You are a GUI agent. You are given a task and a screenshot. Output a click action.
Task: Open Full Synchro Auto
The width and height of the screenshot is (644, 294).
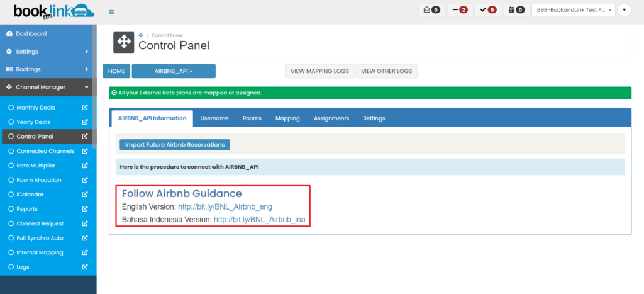pos(40,238)
